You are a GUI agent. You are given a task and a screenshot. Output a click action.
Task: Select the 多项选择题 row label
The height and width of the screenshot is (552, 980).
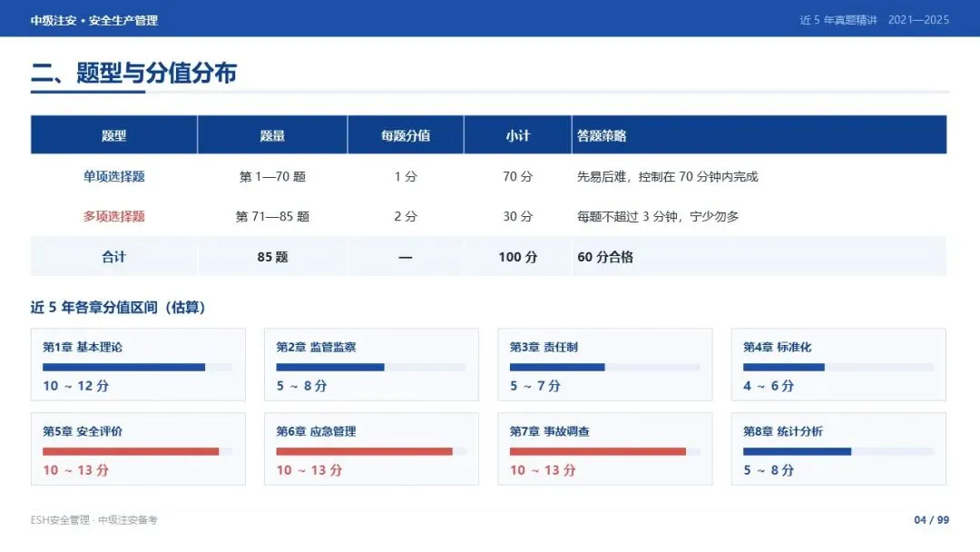pos(113,216)
